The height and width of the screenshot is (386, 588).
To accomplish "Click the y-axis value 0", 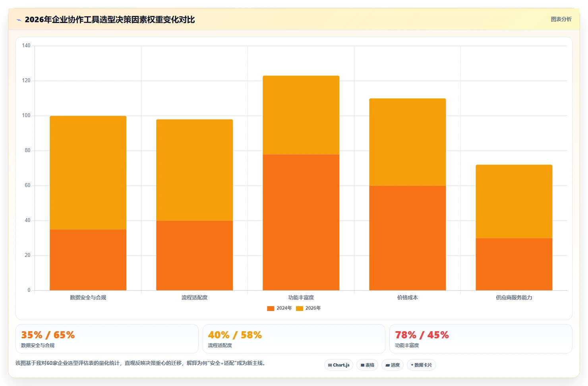I will (29, 290).
